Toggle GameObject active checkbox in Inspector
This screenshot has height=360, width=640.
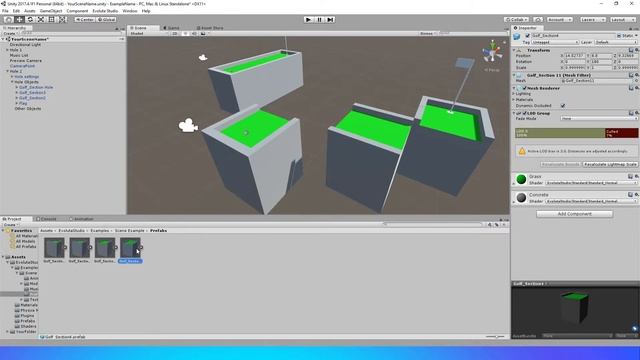tap(527, 36)
